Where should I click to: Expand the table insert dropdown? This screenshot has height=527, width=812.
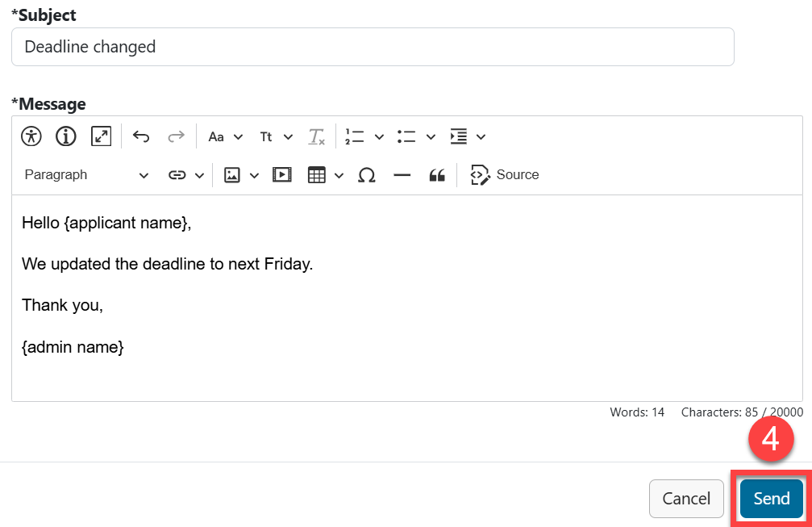pos(339,174)
